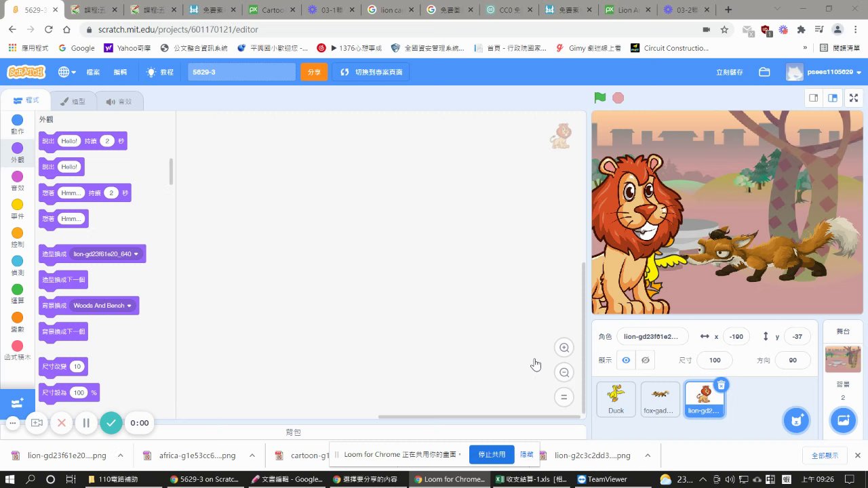
Task: Click the choose a sprite button
Action: (797, 420)
